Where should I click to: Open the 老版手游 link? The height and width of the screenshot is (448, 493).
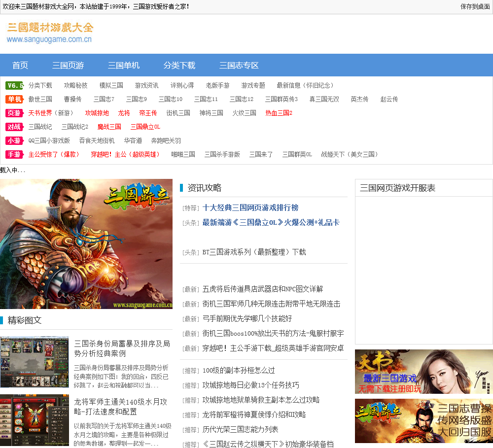point(217,86)
